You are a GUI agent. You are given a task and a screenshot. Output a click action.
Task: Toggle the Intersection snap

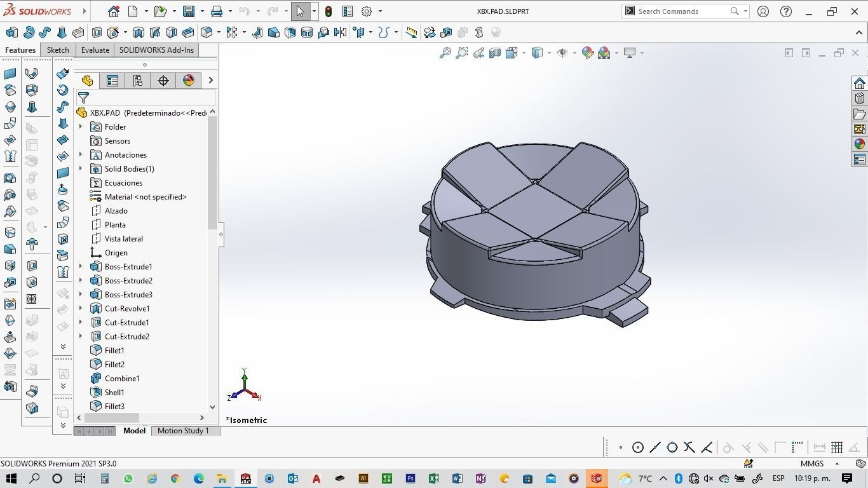coord(689,447)
